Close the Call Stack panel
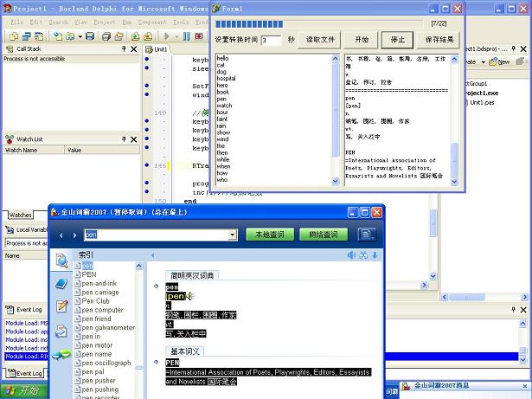This screenshot has width=532, height=399. [x=134, y=49]
